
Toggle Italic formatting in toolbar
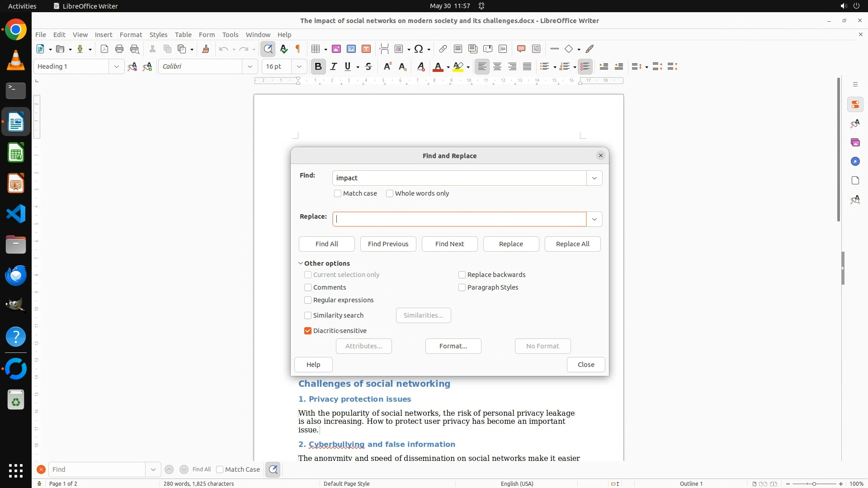pos(334,66)
